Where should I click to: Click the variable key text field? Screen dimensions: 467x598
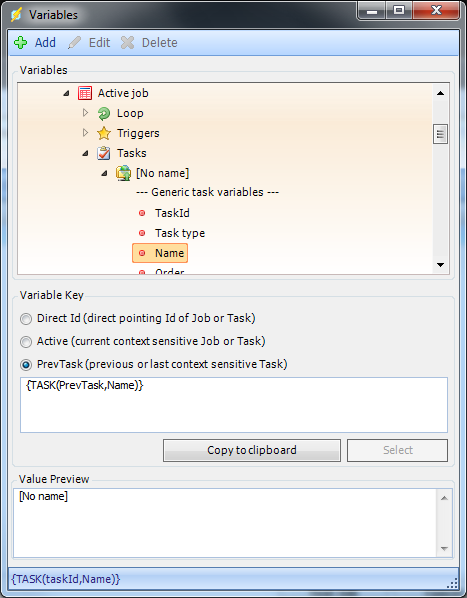pos(234,405)
